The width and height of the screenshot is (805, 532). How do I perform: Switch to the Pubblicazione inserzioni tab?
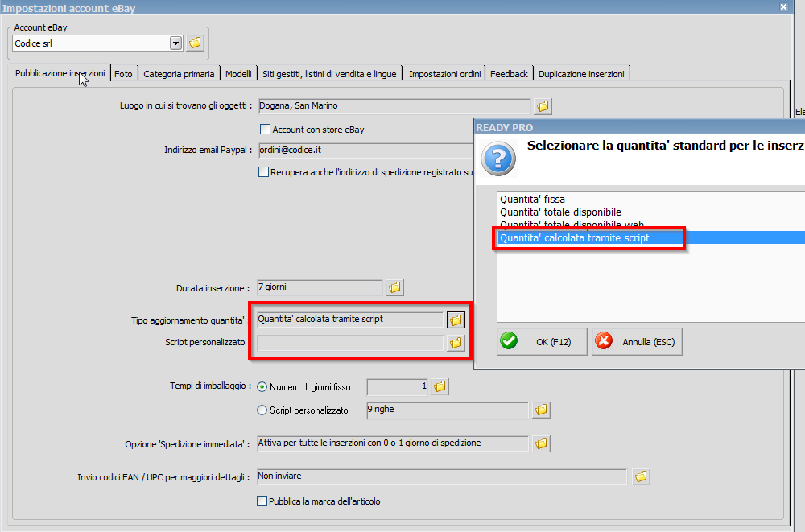point(60,73)
